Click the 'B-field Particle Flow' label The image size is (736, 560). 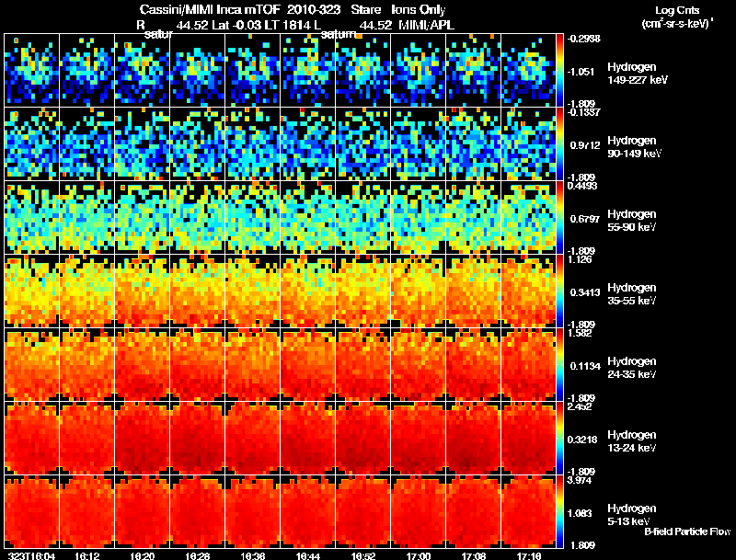tap(687, 531)
